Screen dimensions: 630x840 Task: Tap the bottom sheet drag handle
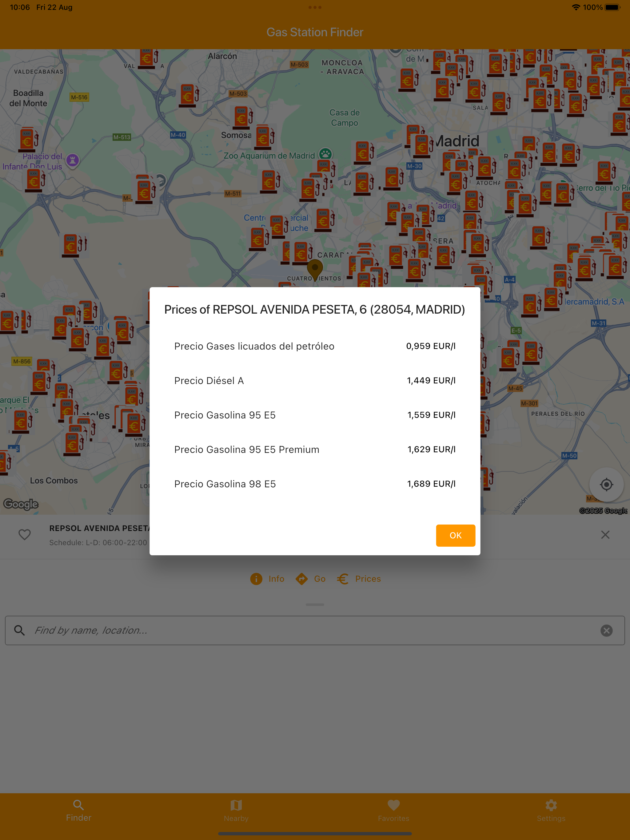(315, 604)
